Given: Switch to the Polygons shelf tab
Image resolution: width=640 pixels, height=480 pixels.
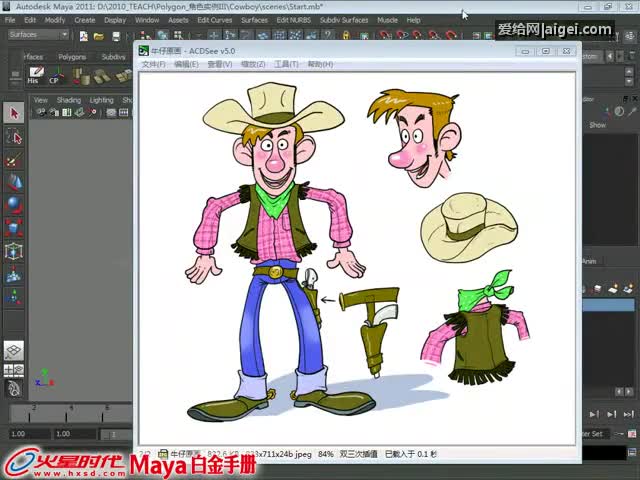Looking at the screenshot, I should click(72, 57).
